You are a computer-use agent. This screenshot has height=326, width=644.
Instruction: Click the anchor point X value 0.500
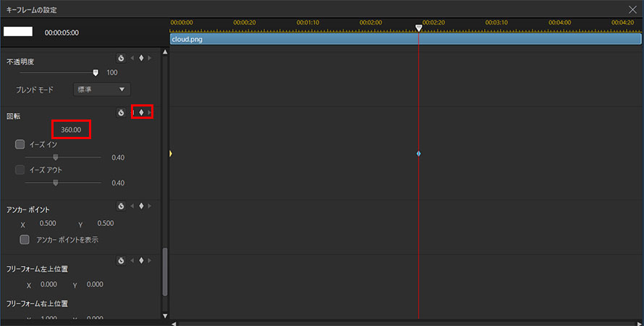pyautogui.click(x=48, y=223)
